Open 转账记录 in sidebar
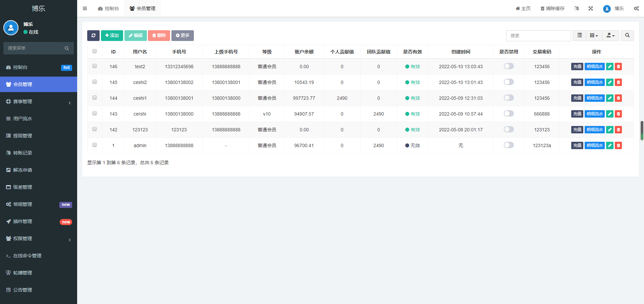644x304 pixels. point(39,153)
